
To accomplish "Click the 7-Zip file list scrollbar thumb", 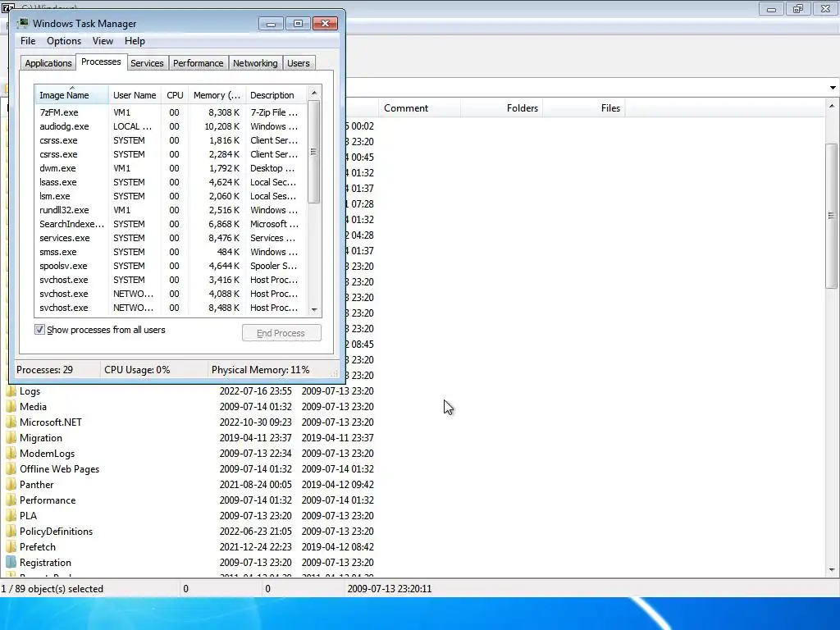I will tap(832, 216).
